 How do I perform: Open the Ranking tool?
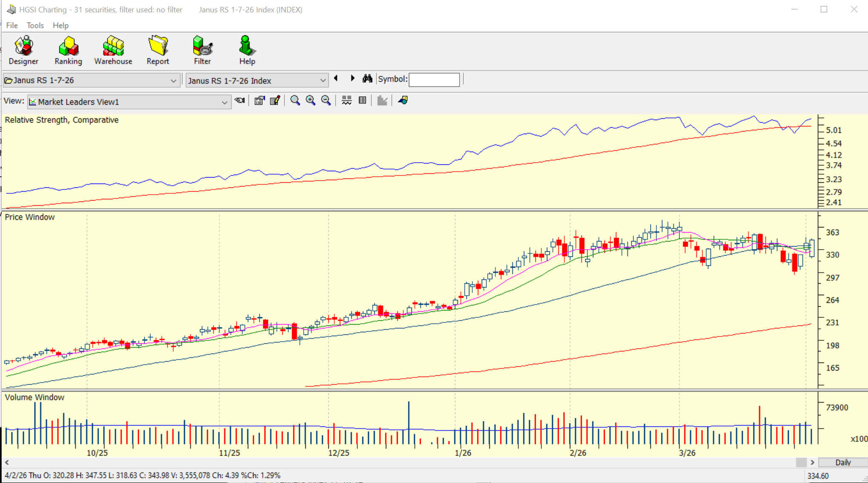point(68,50)
